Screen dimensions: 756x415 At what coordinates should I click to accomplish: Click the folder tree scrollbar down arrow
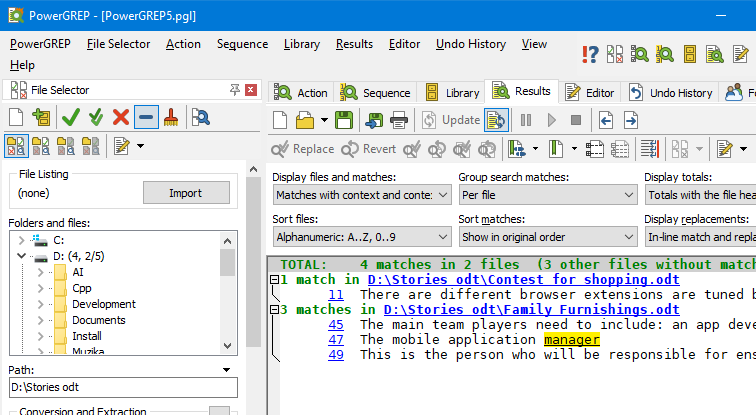228,346
